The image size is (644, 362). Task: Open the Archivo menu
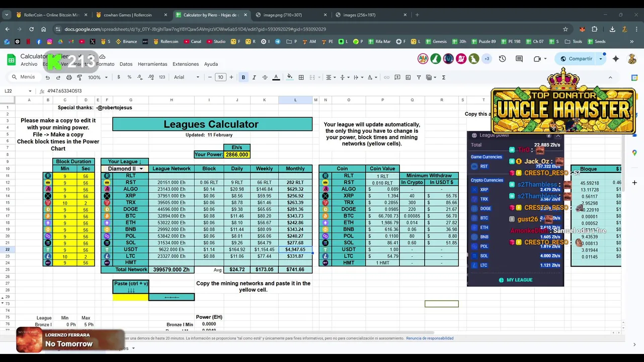(29, 64)
